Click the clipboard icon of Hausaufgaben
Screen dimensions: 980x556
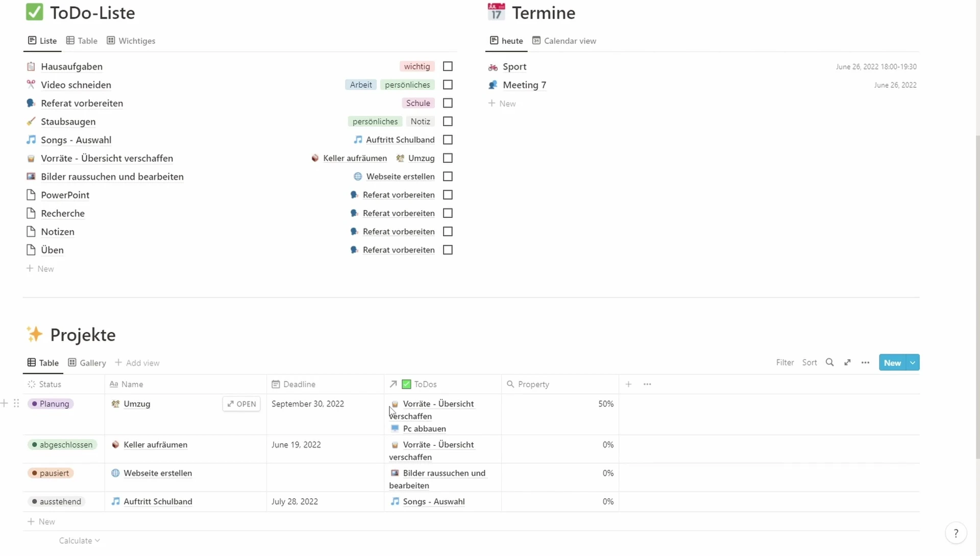click(x=31, y=66)
